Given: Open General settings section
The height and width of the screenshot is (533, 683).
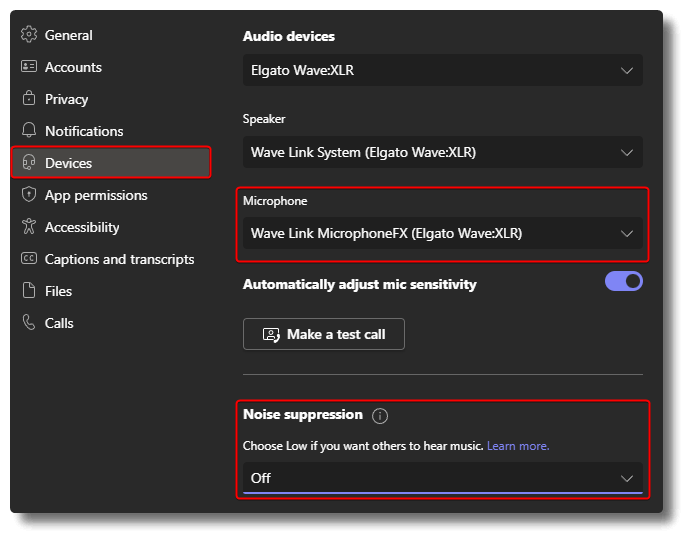Looking at the screenshot, I should (x=111, y=35).
